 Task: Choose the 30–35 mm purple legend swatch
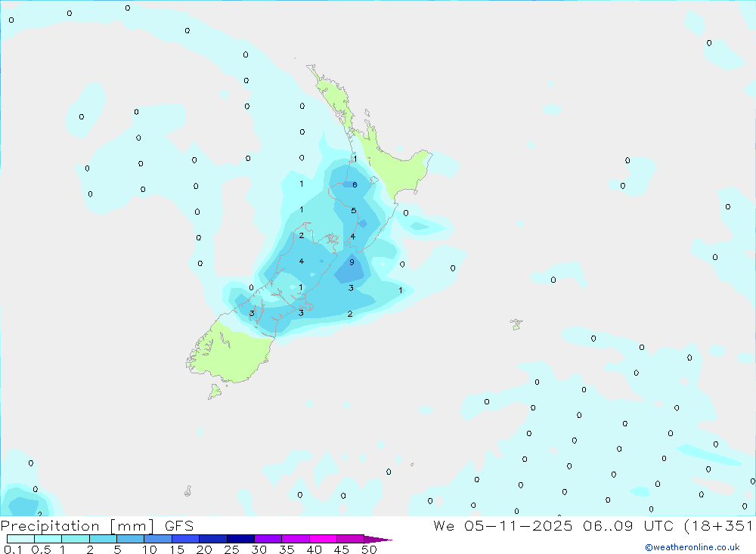[268, 539]
